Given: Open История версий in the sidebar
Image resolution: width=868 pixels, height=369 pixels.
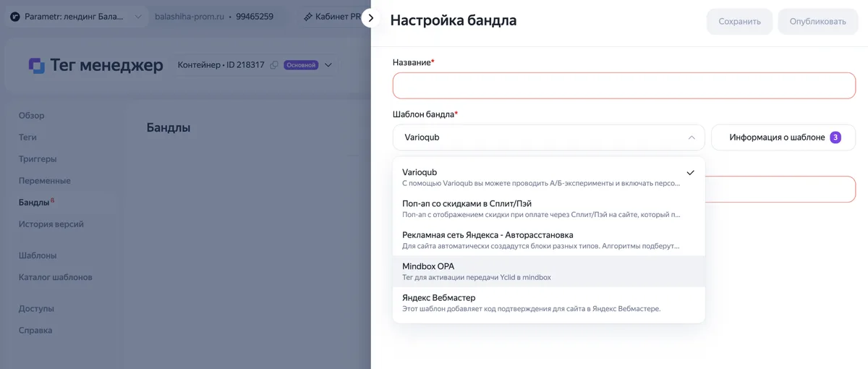Looking at the screenshot, I should coord(51,224).
